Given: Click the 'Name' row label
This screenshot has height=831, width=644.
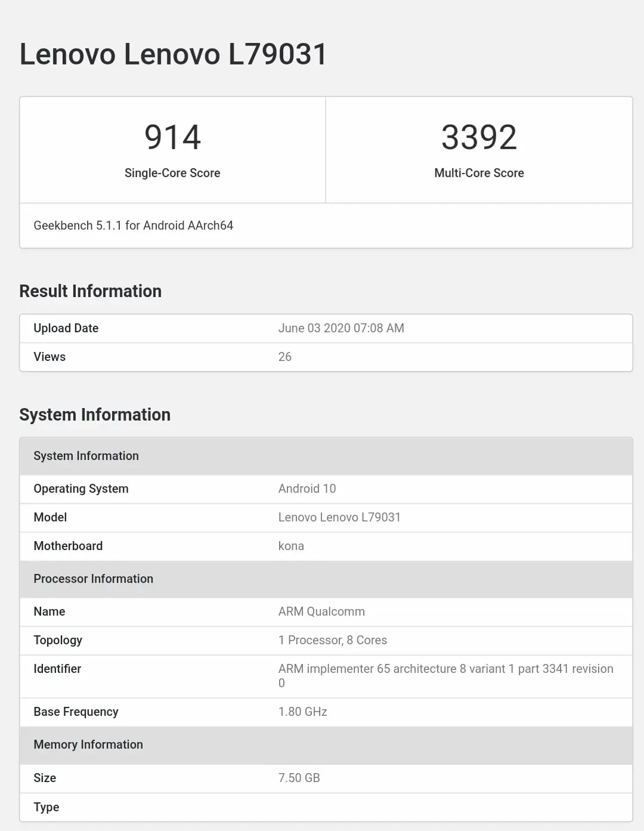Looking at the screenshot, I should [49, 611].
